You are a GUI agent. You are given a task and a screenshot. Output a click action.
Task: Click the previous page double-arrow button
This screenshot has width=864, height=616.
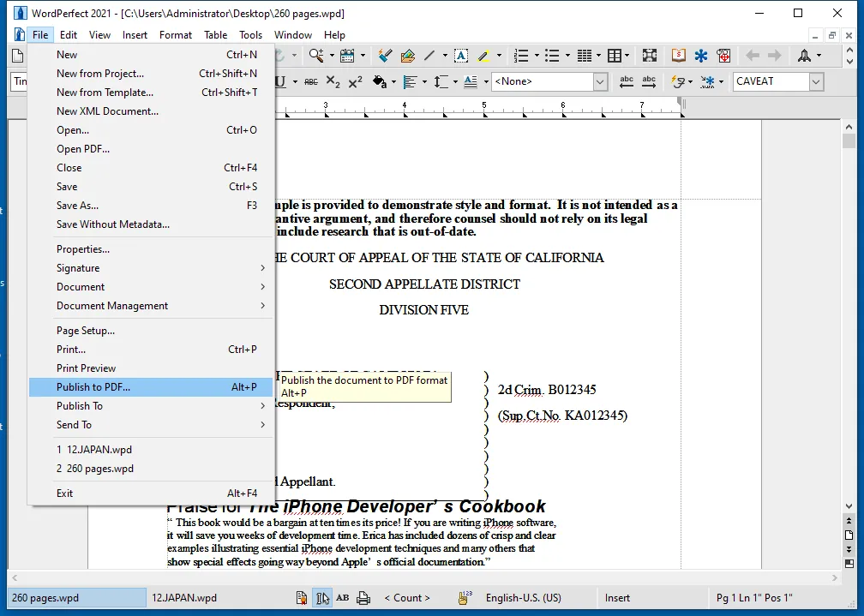(x=849, y=521)
